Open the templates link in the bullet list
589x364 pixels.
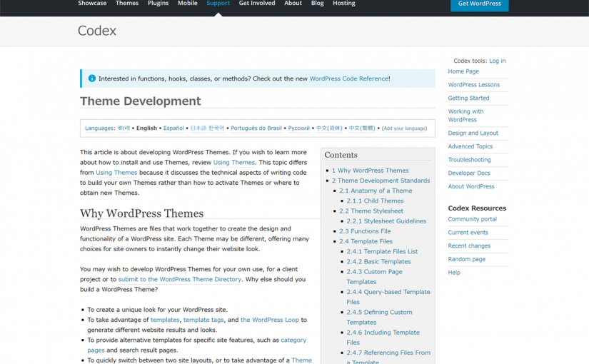165,320
